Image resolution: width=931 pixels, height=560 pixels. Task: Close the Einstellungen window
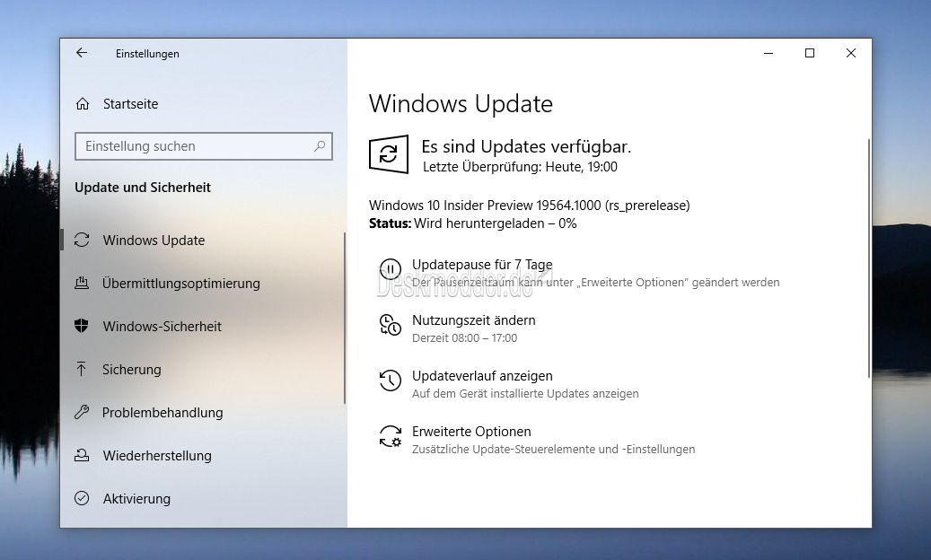pos(851,53)
